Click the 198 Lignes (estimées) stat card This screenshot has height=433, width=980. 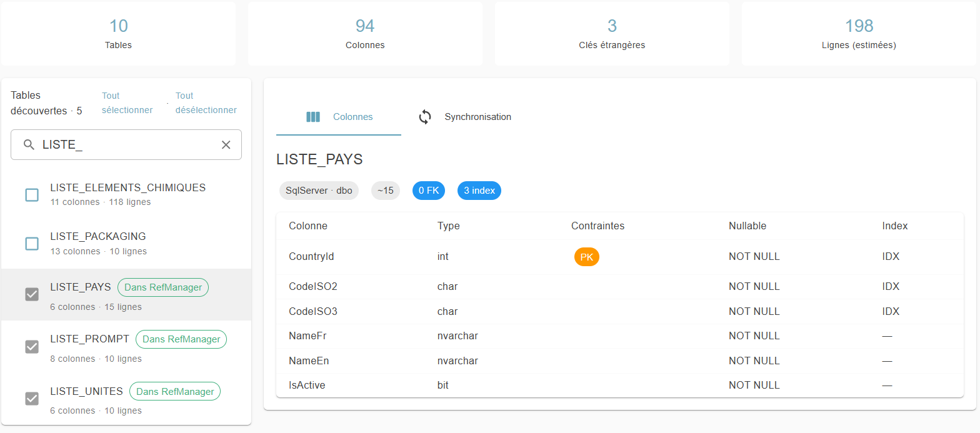[x=859, y=33]
